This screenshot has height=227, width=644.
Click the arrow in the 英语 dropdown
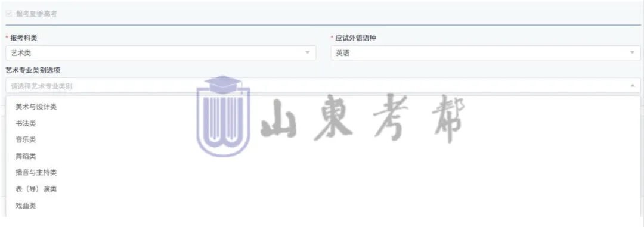pos(633,52)
